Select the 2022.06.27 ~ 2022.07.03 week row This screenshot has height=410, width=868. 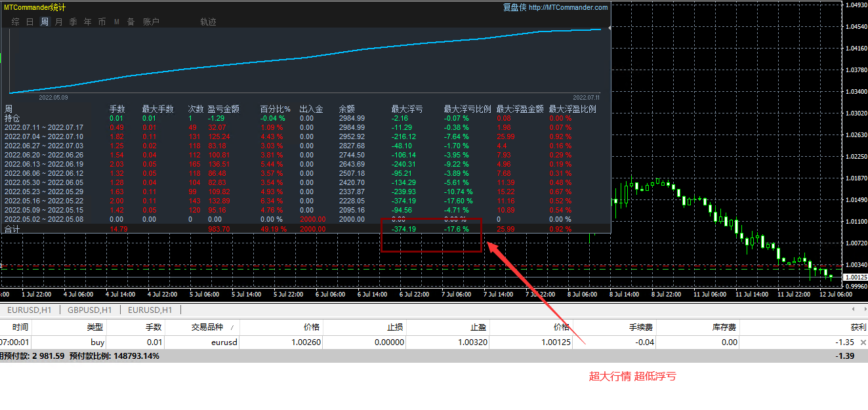pyautogui.click(x=305, y=146)
